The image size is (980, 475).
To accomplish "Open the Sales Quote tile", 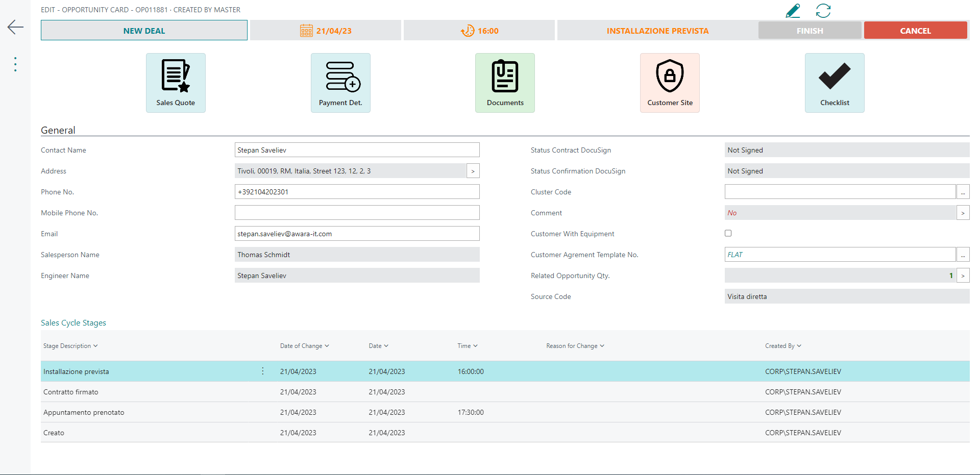I will click(176, 83).
